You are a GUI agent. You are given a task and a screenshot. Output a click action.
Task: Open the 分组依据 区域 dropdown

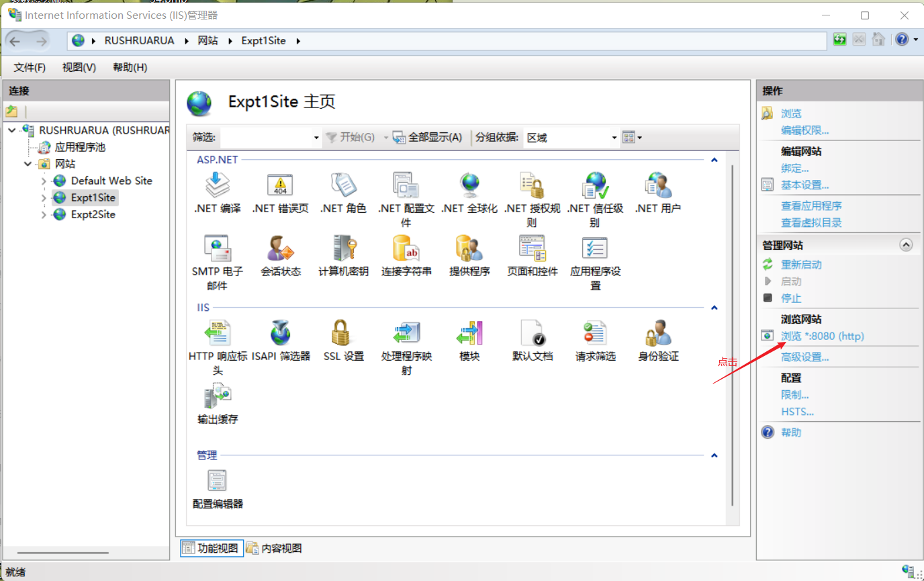614,137
